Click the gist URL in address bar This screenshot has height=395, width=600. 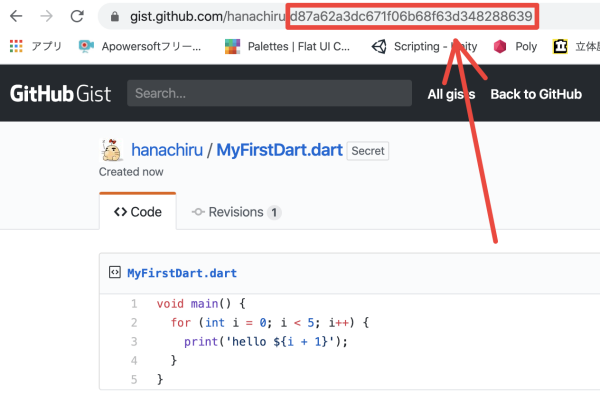pyautogui.click(x=331, y=16)
